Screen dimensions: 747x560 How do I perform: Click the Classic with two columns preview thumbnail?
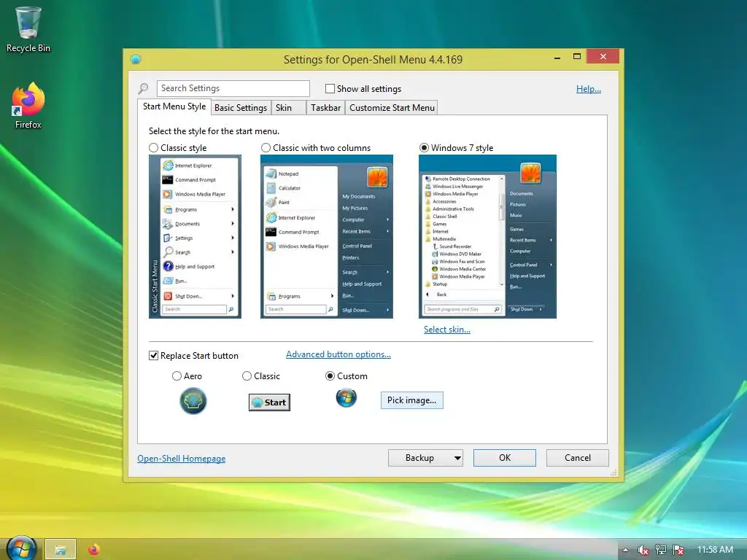[x=327, y=237]
